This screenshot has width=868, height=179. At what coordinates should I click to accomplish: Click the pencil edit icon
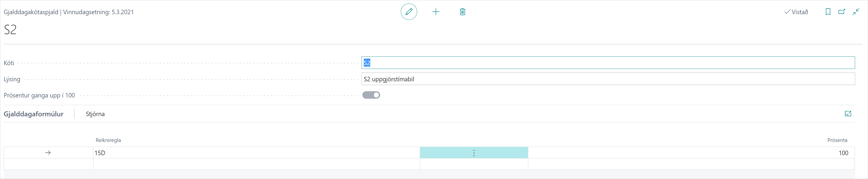pos(409,12)
